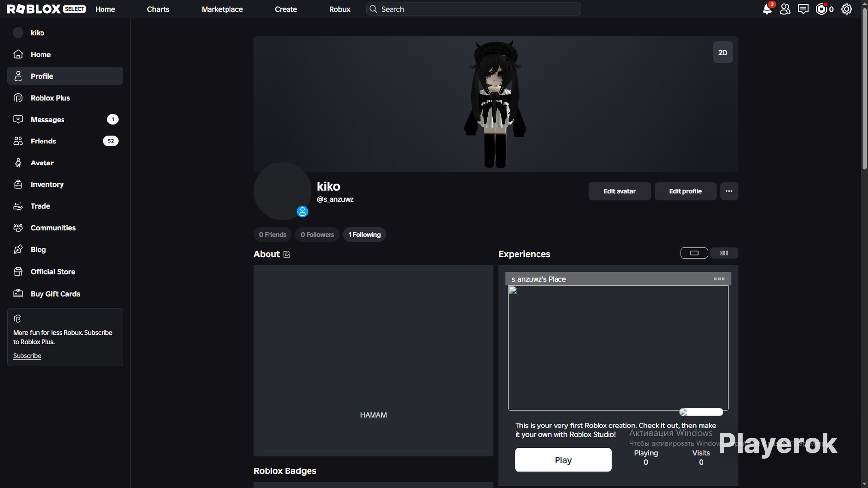
Task: Click the Robux balance icon
Action: point(821,9)
